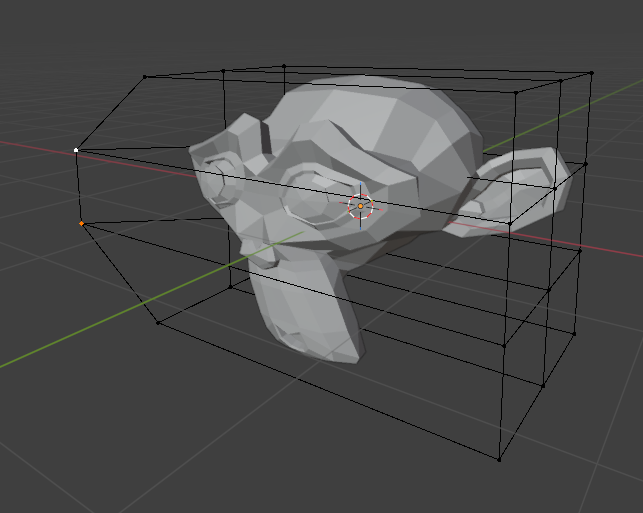Click the 3D cursor crosshair
The image size is (643, 513).
(x=360, y=206)
